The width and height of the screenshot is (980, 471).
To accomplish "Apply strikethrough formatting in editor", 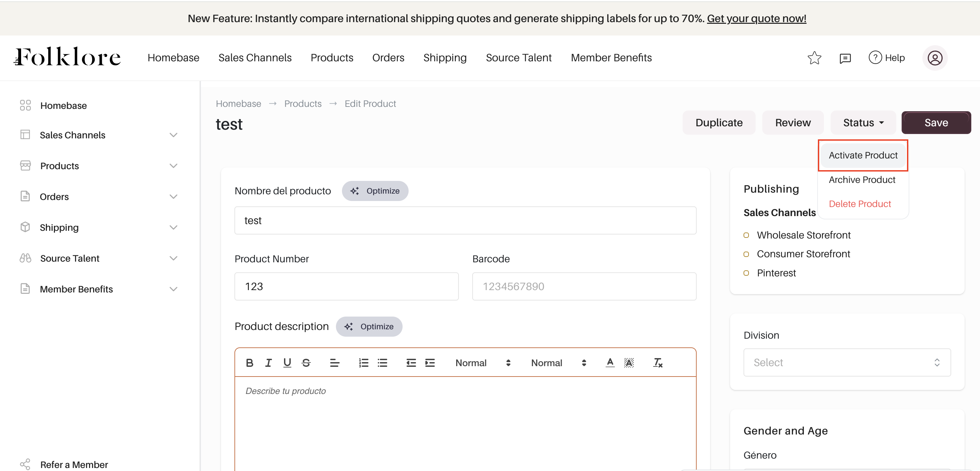I will tap(306, 362).
